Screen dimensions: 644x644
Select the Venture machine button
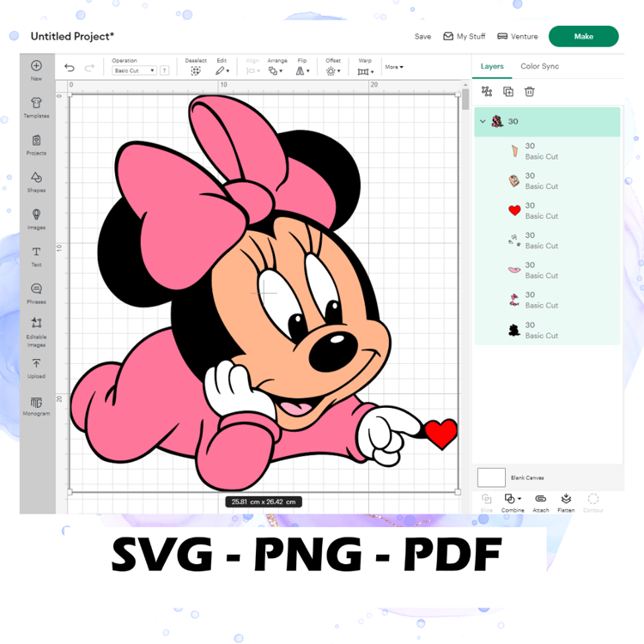point(518,37)
